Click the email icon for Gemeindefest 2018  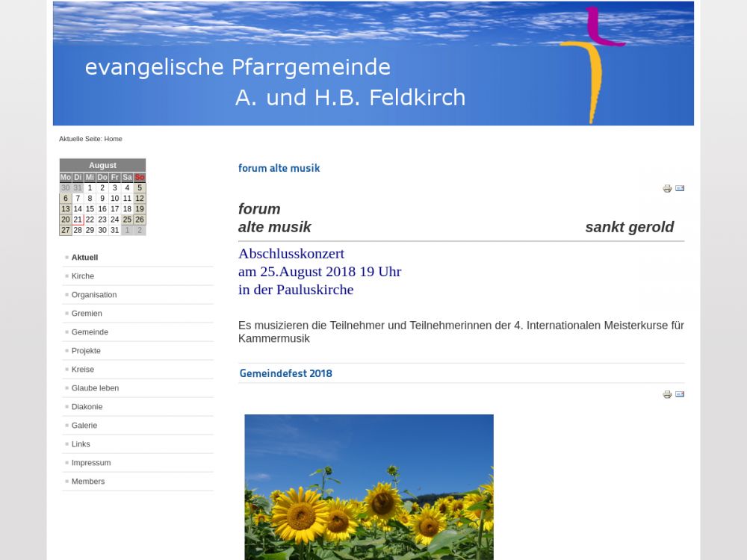point(680,394)
